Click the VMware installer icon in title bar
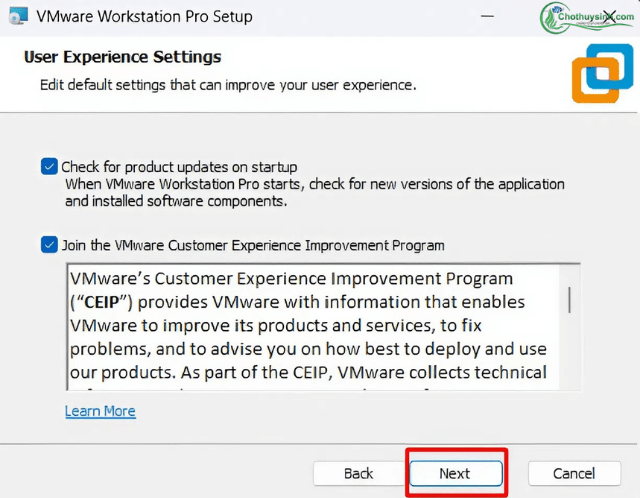 19,16
